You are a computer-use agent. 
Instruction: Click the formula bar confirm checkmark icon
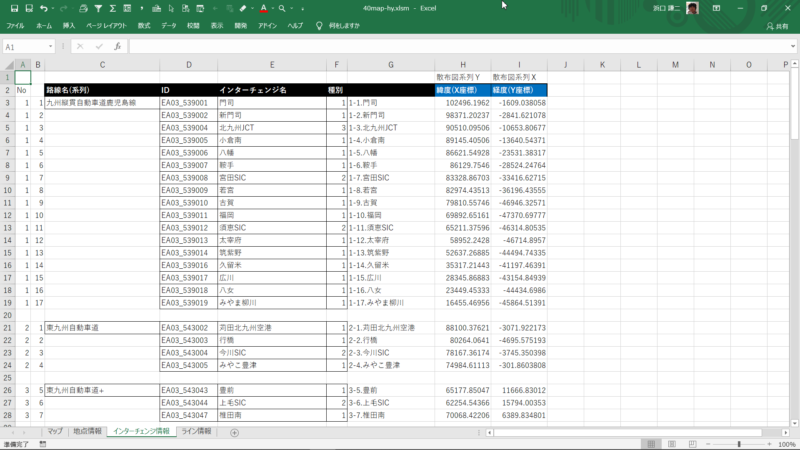click(x=99, y=46)
